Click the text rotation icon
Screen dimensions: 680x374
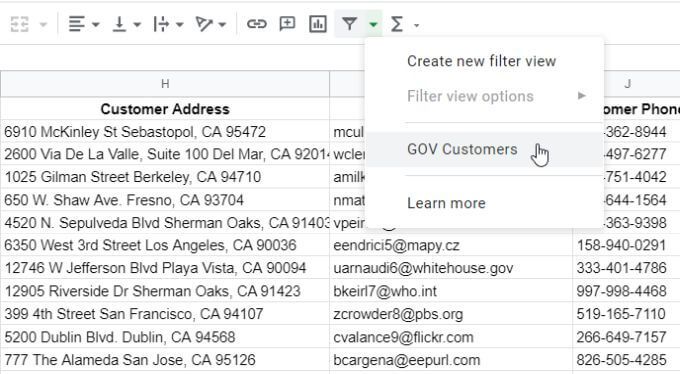[x=203, y=24]
